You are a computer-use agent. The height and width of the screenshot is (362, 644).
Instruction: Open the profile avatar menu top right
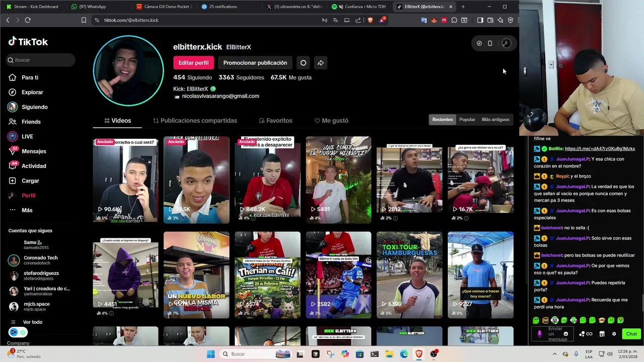506,43
